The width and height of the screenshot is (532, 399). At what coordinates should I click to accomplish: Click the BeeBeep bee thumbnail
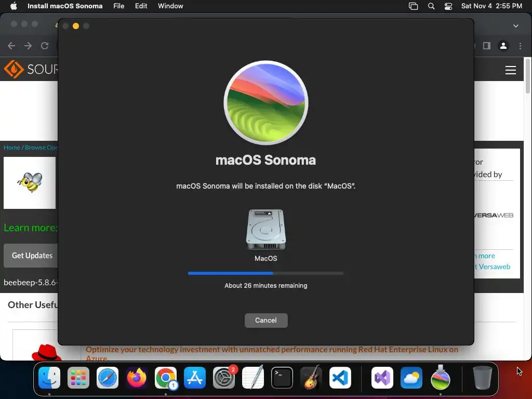point(30,182)
